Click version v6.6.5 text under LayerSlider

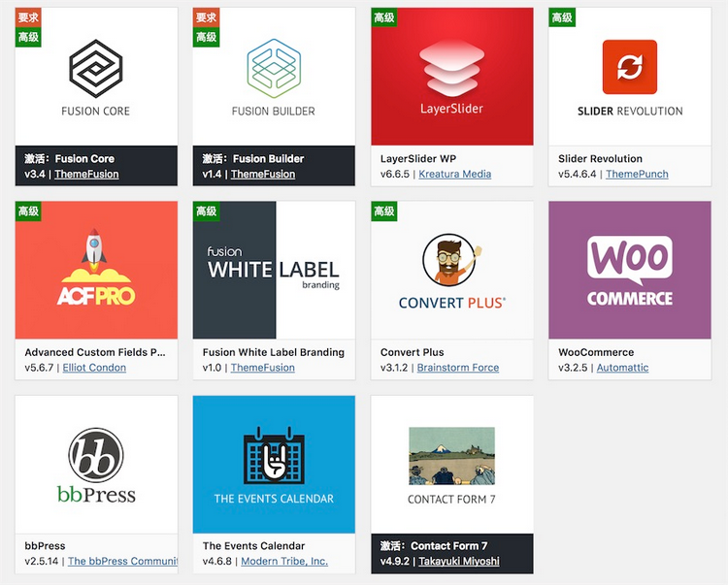pos(395,174)
